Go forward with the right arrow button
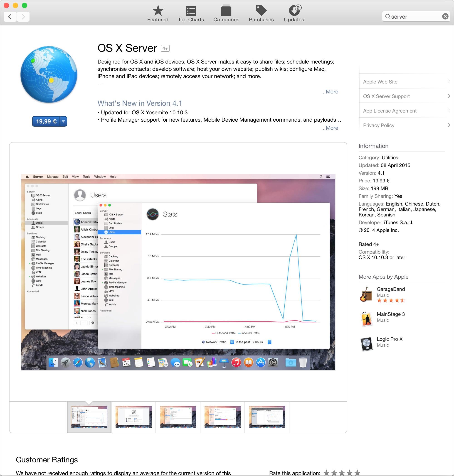The width and height of the screenshot is (454, 476). [x=23, y=17]
